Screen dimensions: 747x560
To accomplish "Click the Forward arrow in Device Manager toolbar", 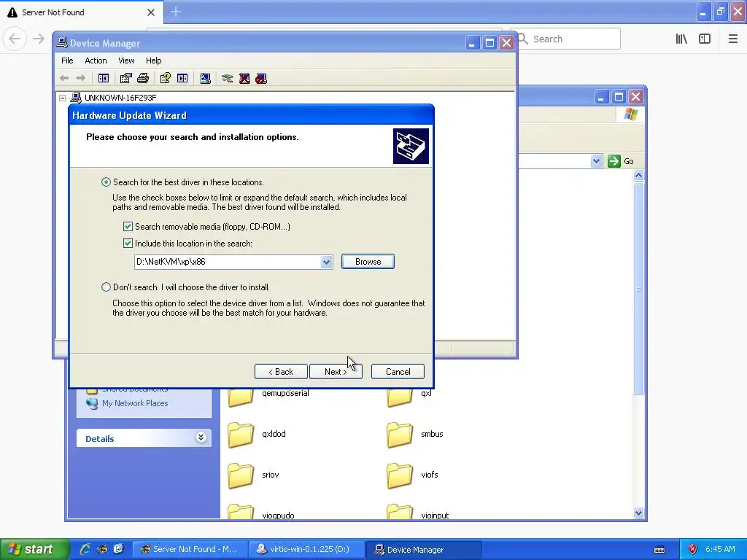I will (80, 78).
